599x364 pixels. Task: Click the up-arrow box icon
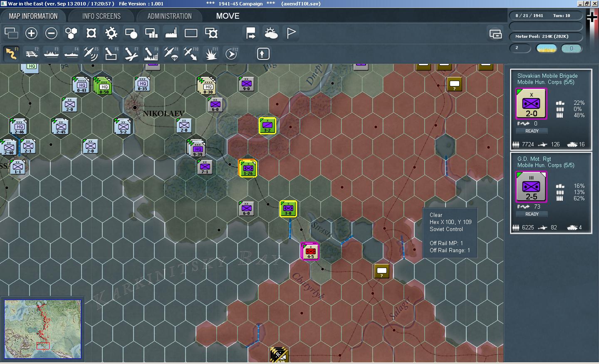(262, 54)
